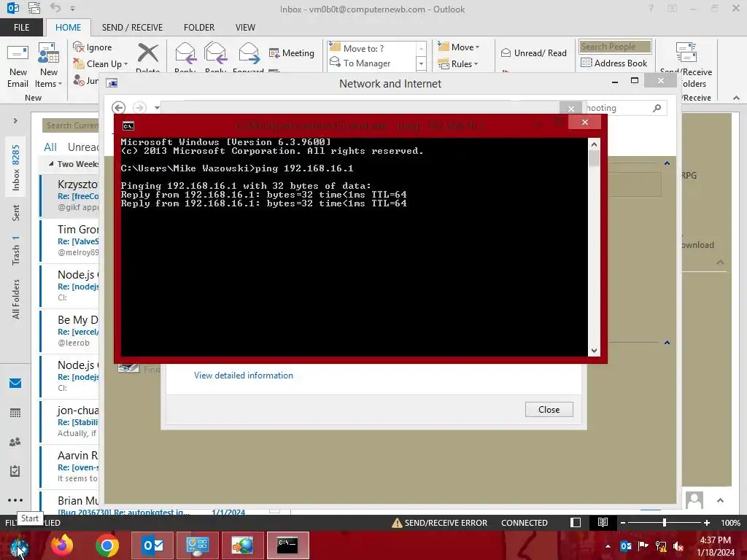Viewport: 747px width, 560px height.
Task: Click the Zoom In plus in status bar
Action: point(707,523)
